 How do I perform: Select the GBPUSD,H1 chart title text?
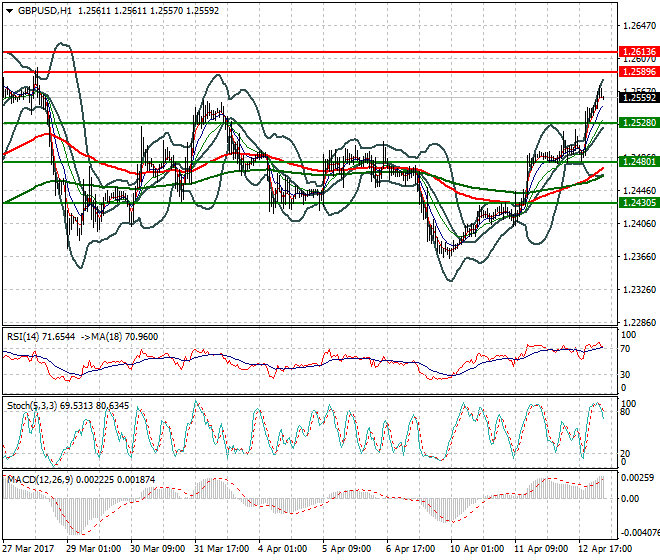pyautogui.click(x=45, y=11)
